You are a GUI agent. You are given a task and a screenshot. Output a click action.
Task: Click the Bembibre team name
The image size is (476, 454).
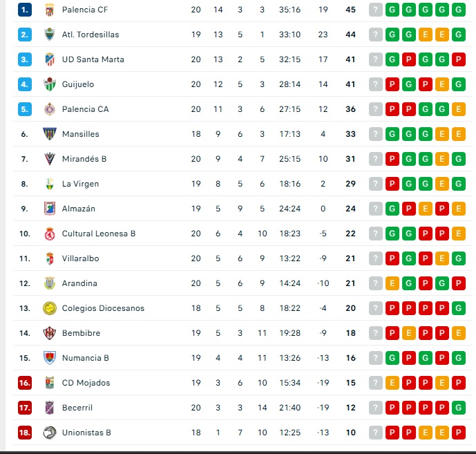point(81,333)
